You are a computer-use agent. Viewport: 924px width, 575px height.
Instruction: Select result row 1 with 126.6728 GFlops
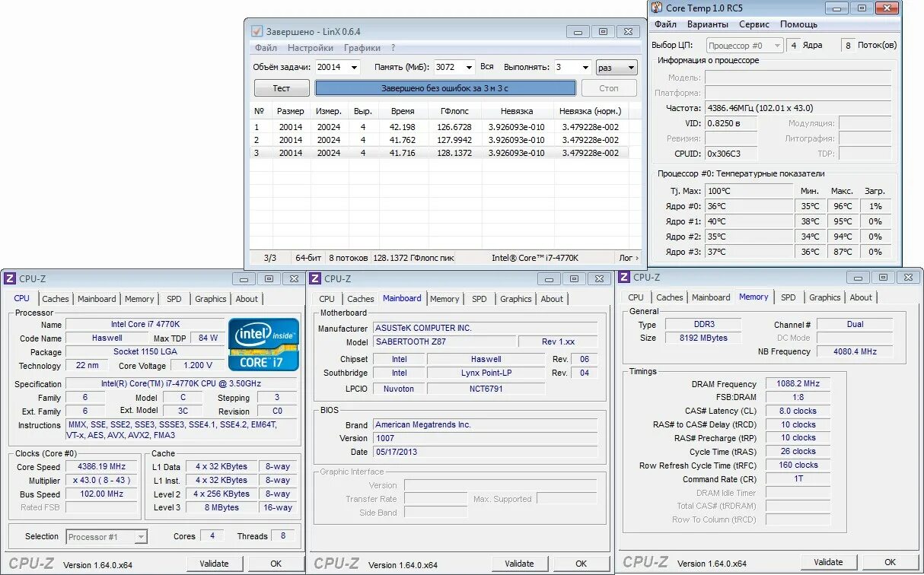coord(441,127)
